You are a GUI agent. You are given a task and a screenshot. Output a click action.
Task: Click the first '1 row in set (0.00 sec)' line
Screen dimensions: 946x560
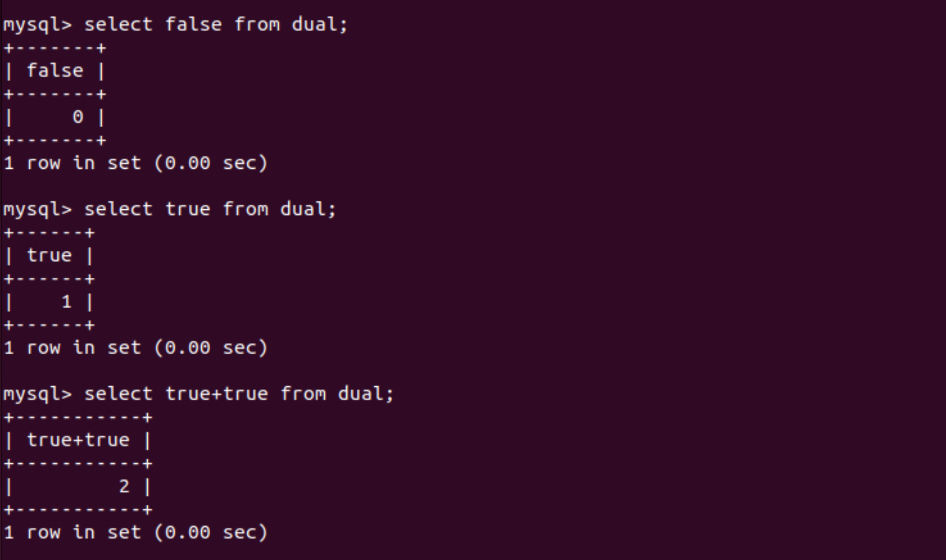(135, 163)
